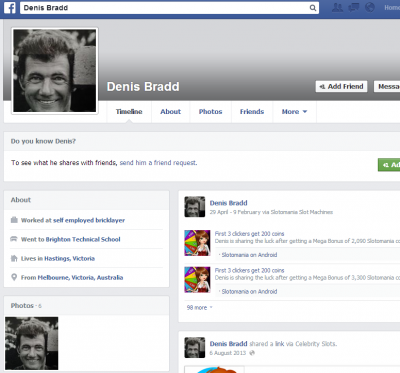The width and height of the screenshot is (400, 373).
Task: Click the 6 August 2013 timestamp
Action: 228,353
